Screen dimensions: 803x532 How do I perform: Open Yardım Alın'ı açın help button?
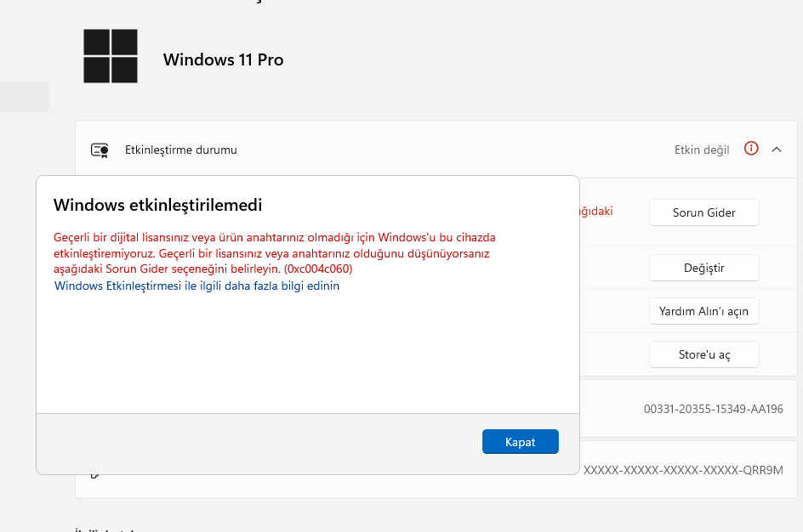pos(704,311)
